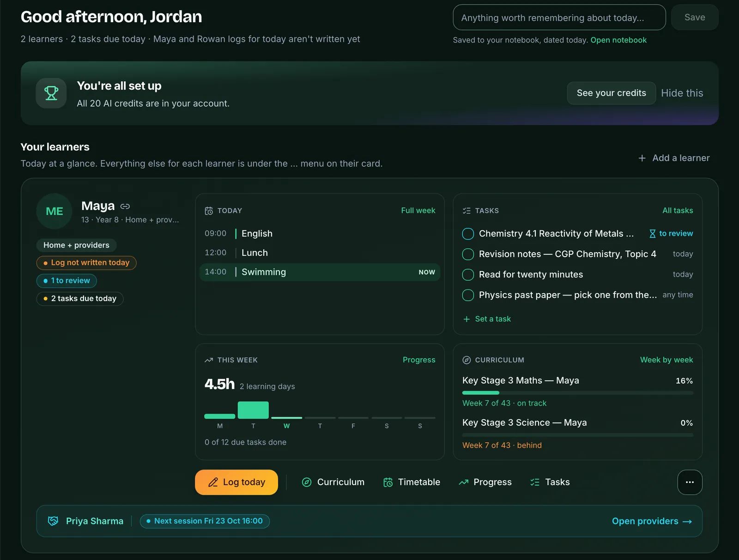The image size is (739, 560).
Task: Click Key Stage 3 Science progress bar
Action: click(578, 435)
